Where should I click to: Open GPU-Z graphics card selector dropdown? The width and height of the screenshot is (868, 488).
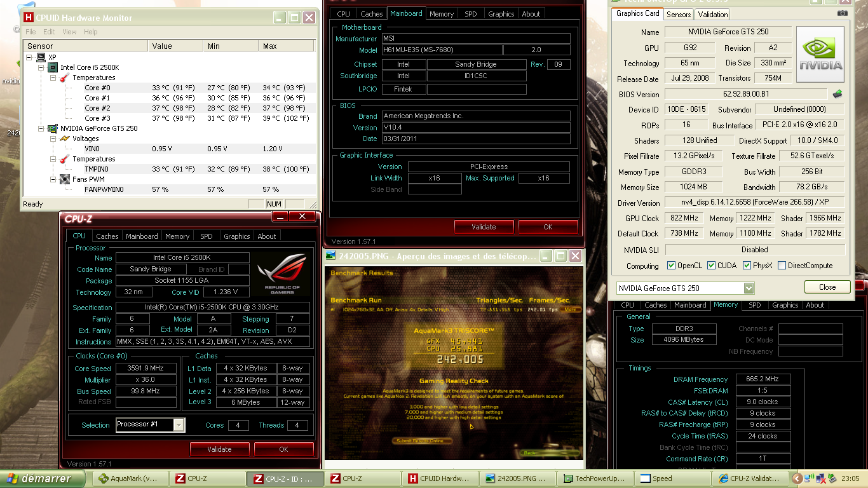pos(749,288)
